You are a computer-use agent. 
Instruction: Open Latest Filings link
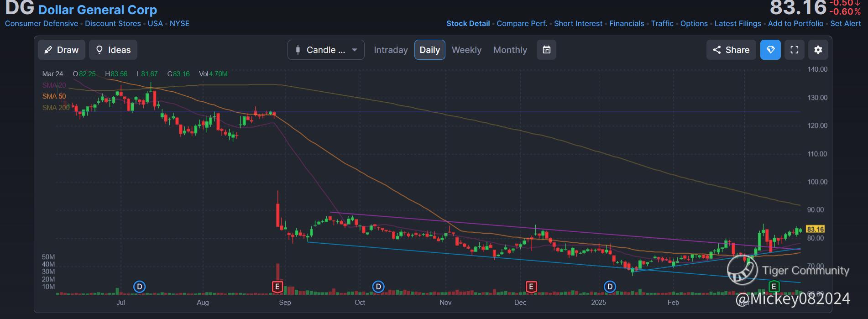[x=737, y=23]
